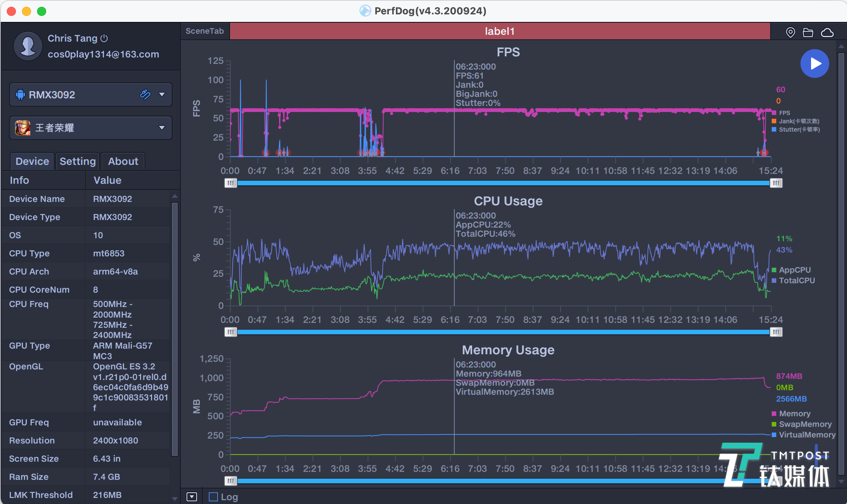Open the RMX3092 device dropdown
This screenshot has width=847, height=504.
click(162, 94)
